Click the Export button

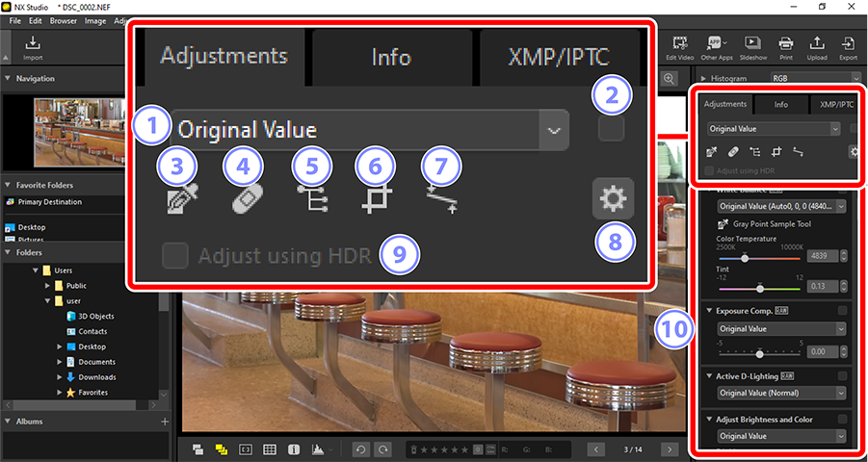click(848, 47)
